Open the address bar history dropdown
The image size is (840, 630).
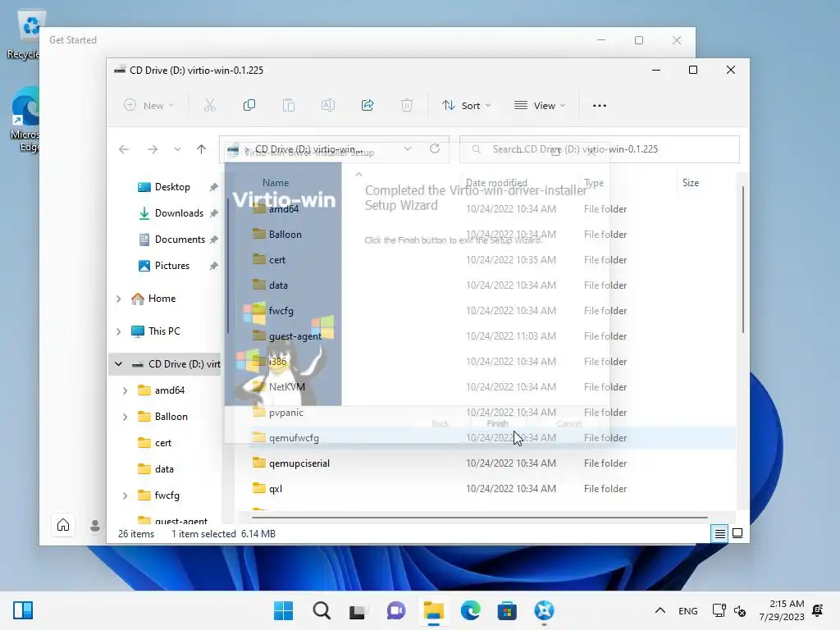click(x=408, y=149)
